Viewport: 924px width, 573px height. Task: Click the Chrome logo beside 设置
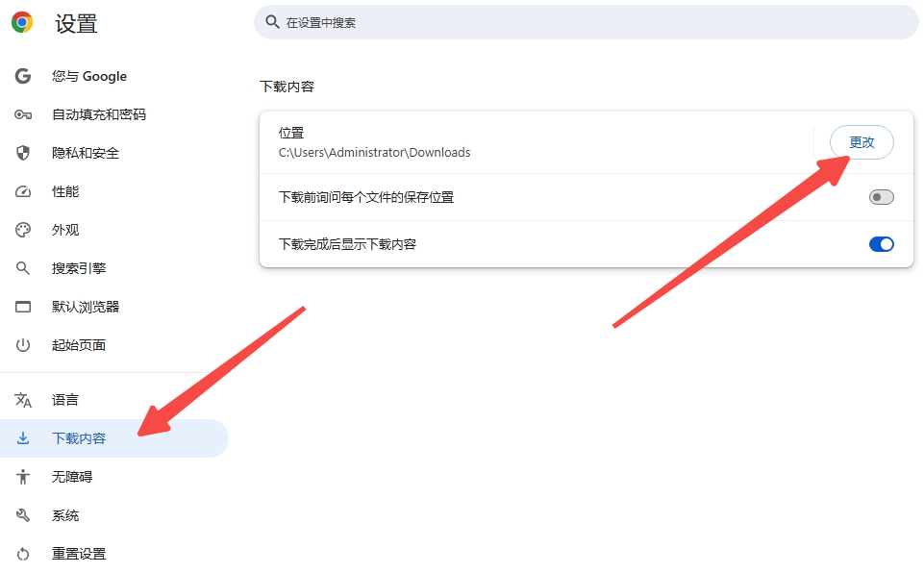click(22, 22)
